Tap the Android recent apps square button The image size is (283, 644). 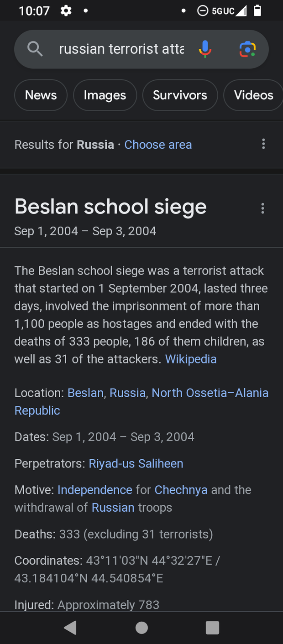[212, 628]
